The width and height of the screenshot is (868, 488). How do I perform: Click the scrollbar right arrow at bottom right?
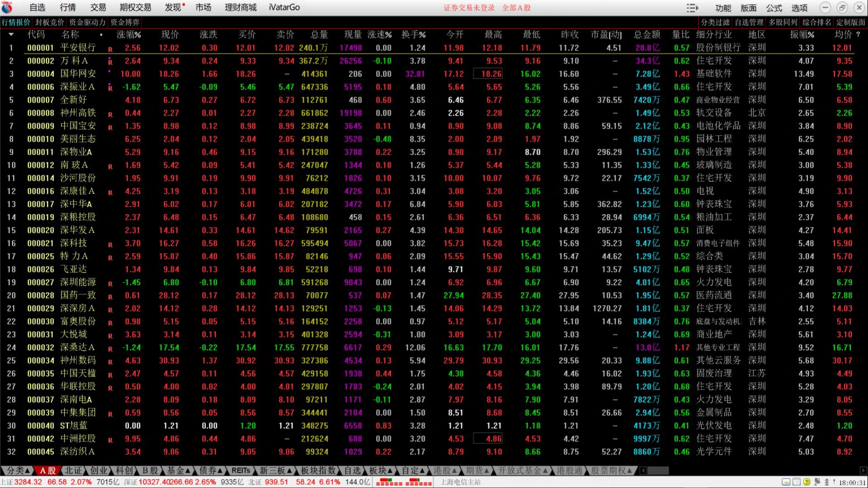click(x=863, y=470)
